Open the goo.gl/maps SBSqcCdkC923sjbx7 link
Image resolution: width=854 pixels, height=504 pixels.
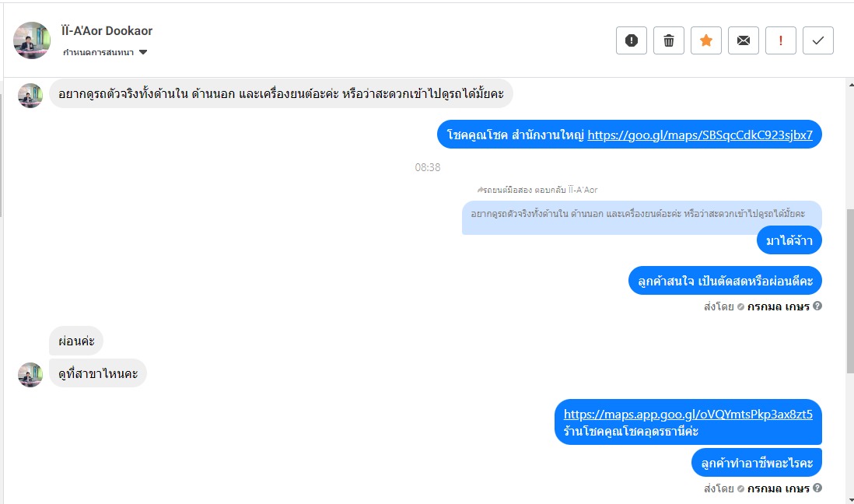(x=700, y=135)
